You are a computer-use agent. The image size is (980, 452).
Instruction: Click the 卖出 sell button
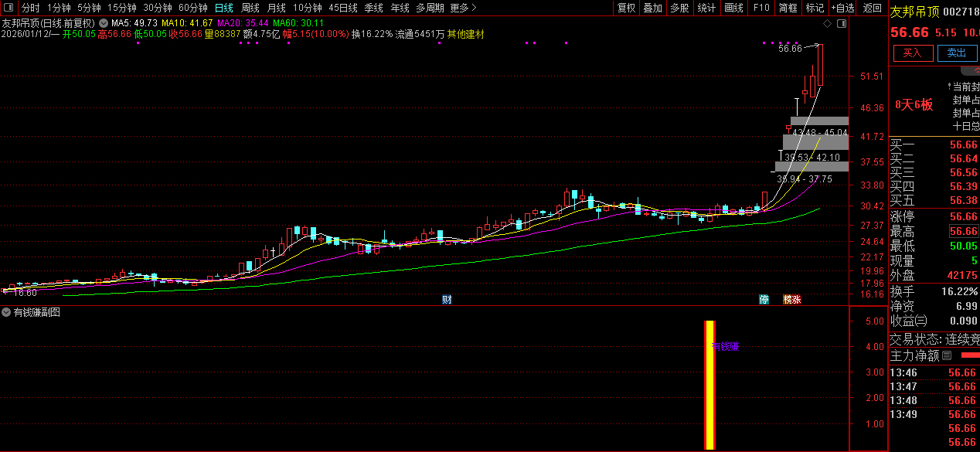tap(957, 53)
